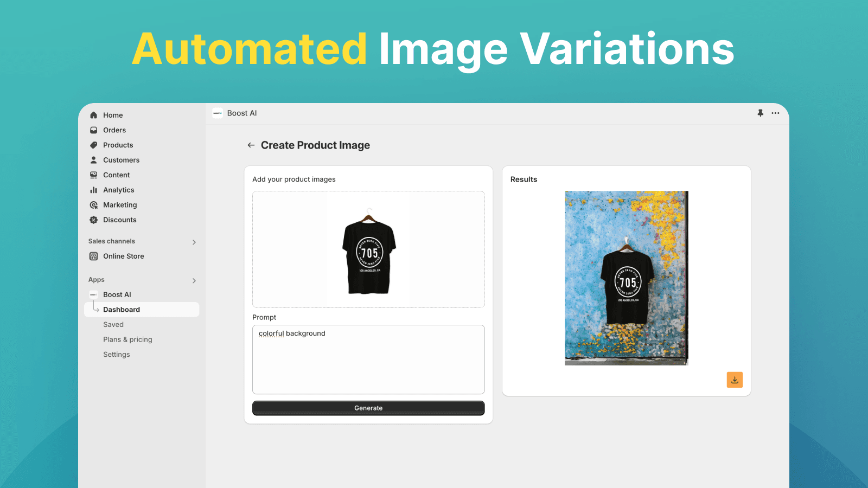Open Marketing target icon
868x488 pixels.
pyautogui.click(x=93, y=205)
